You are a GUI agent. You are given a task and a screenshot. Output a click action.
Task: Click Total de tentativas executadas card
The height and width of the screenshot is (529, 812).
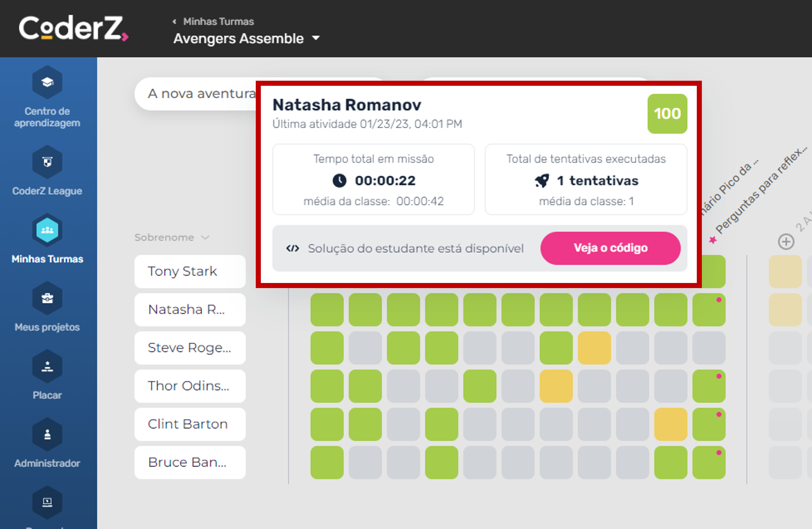click(586, 180)
